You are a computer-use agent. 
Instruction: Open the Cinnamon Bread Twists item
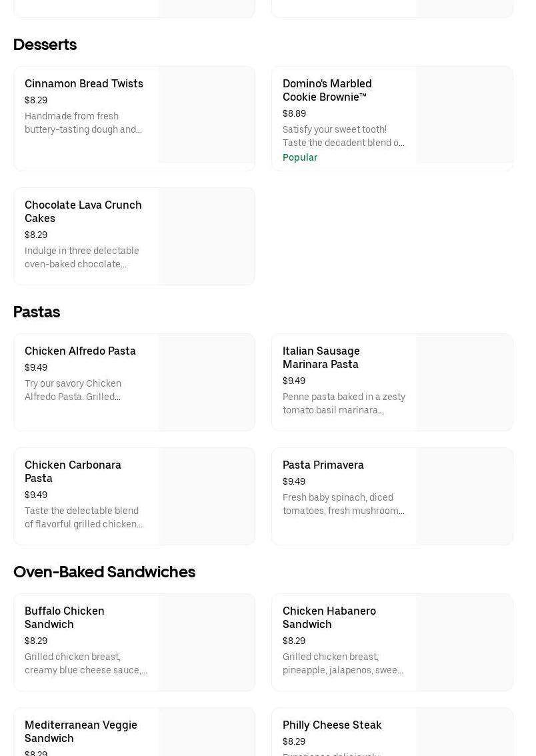click(84, 84)
